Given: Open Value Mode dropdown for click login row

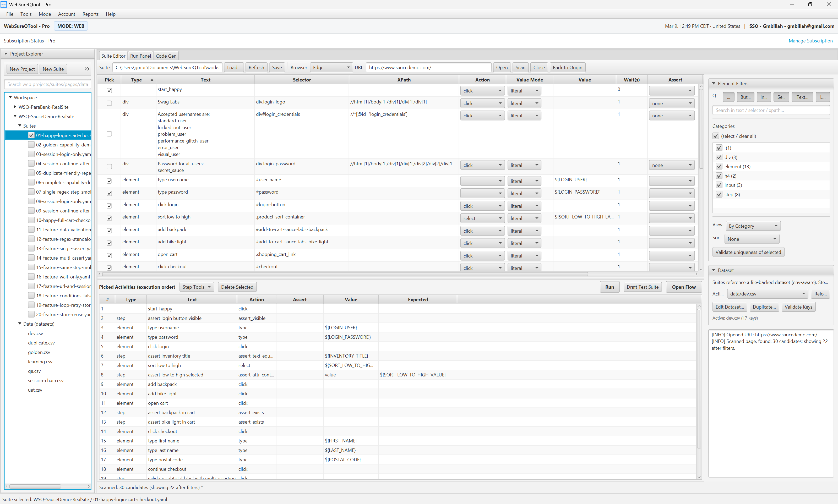Looking at the screenshot, I should (524, 206).
